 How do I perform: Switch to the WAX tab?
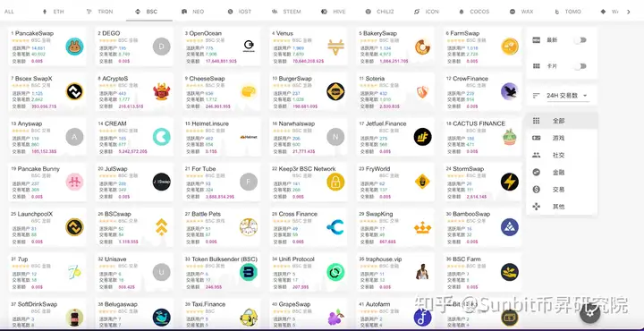click(521, 12)
